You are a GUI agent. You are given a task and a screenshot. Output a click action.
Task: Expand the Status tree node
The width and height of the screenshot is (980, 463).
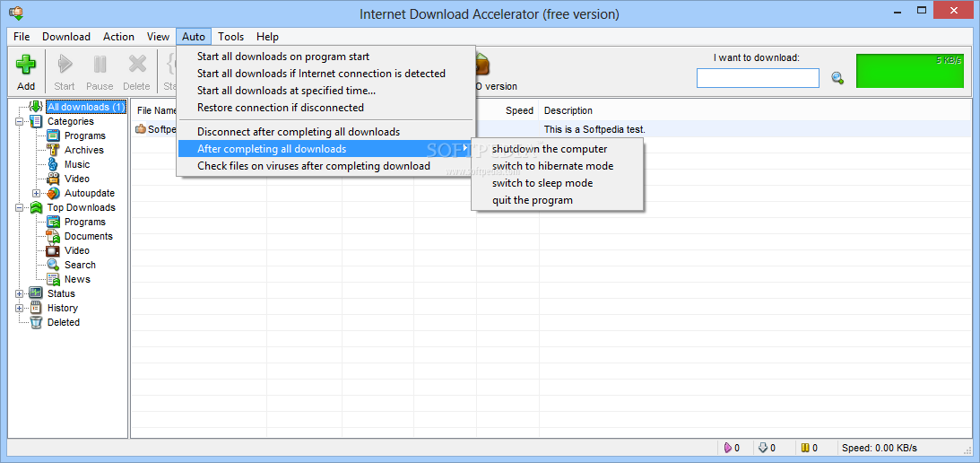click(20, 293)
